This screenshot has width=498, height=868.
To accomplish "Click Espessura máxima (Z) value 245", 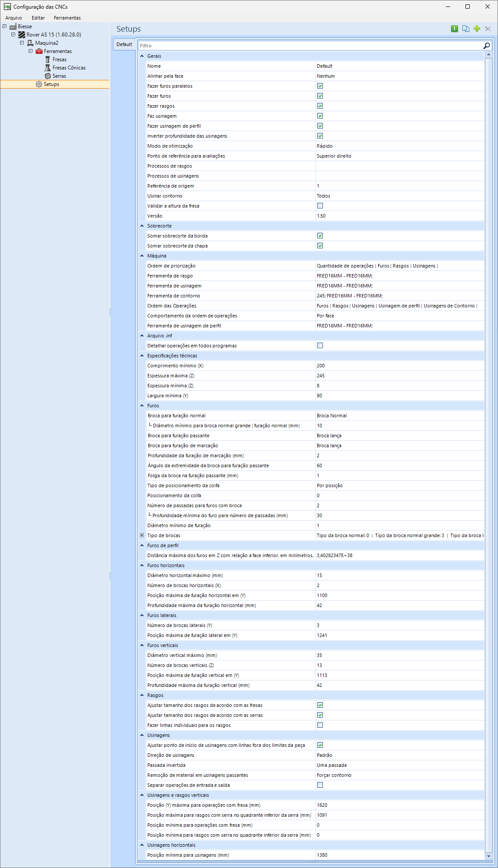I will (x=321, y=376).
